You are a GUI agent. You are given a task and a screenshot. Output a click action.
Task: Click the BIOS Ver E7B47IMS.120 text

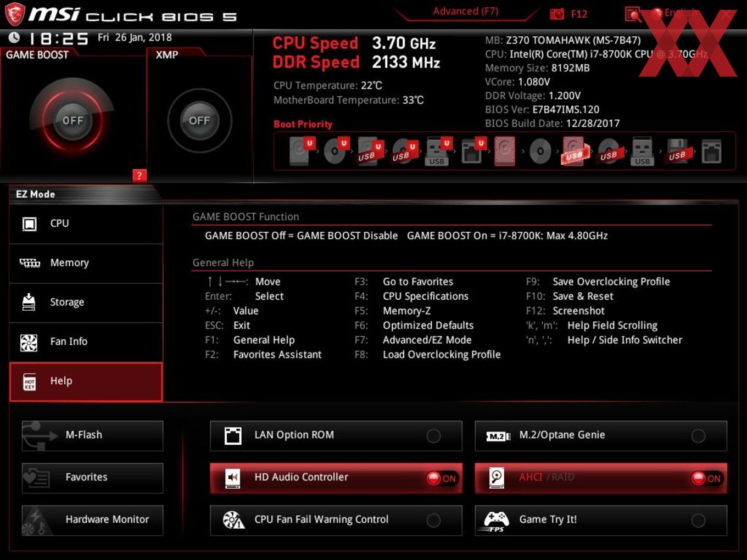pyautogui.click(x=542, y=109)
